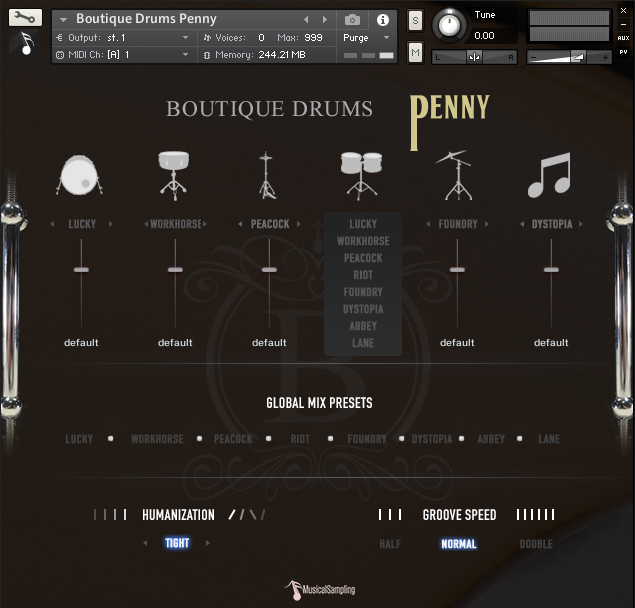Click the music notes icon
Viewport: 635px width, 608px height.
(550, 175)
